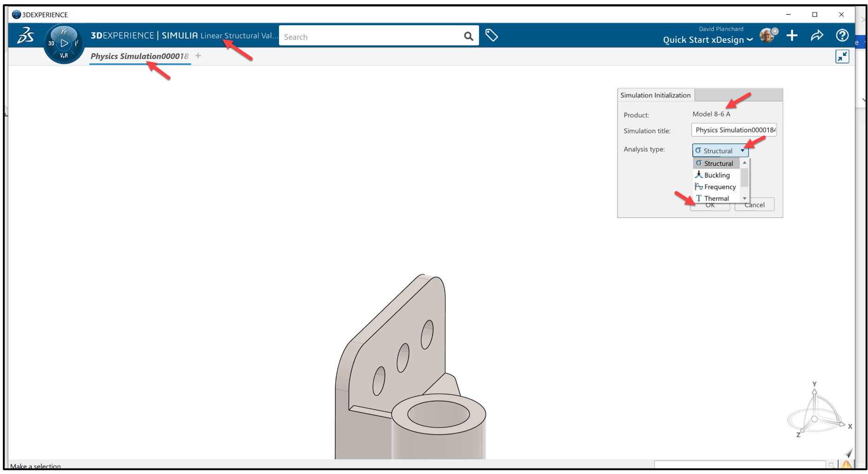Cancel the Simulation Initialization dialog

coord(754,205)
